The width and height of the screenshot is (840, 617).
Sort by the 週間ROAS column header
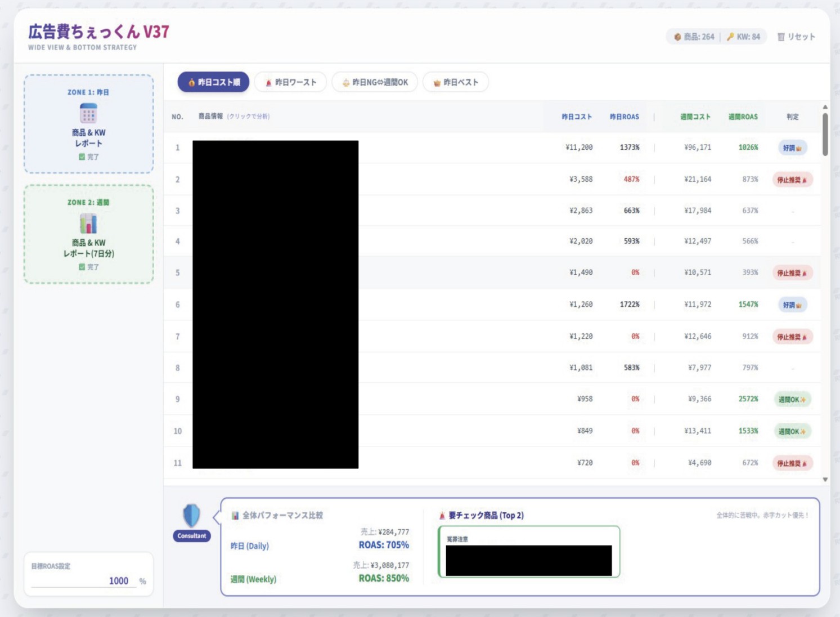[x=743, y=117]
